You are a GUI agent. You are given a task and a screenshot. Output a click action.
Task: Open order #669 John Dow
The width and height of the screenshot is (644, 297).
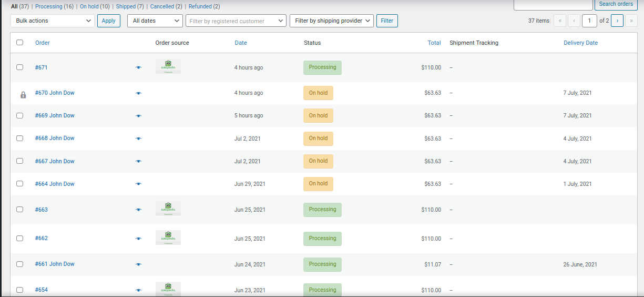tap(55, 115)
